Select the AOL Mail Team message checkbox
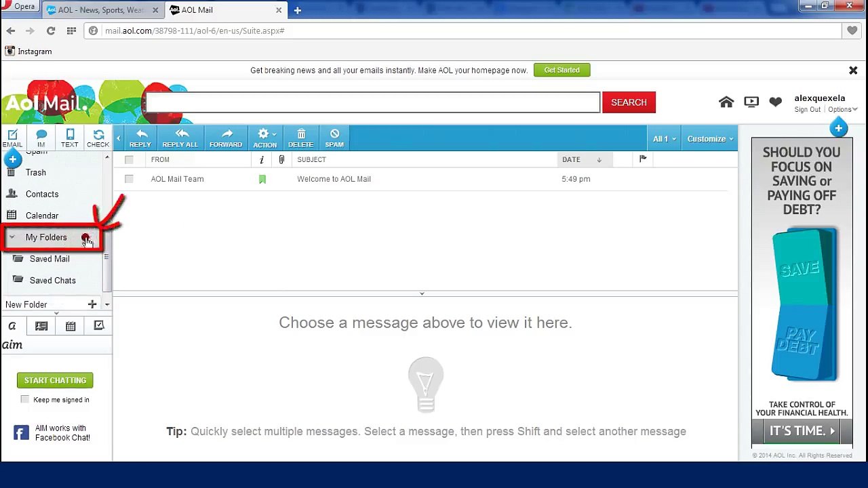This screenshot has width=868, height=488. 129,179
